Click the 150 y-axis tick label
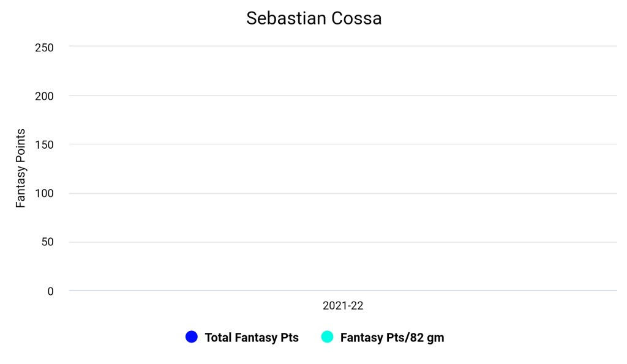Viewport: 627px width, 364px height. pyautogui.click(x=45, y=145)
